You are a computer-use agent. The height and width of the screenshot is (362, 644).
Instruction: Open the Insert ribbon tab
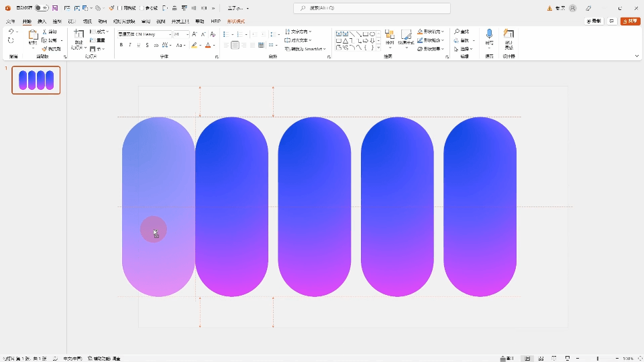(x=42, y=21)
